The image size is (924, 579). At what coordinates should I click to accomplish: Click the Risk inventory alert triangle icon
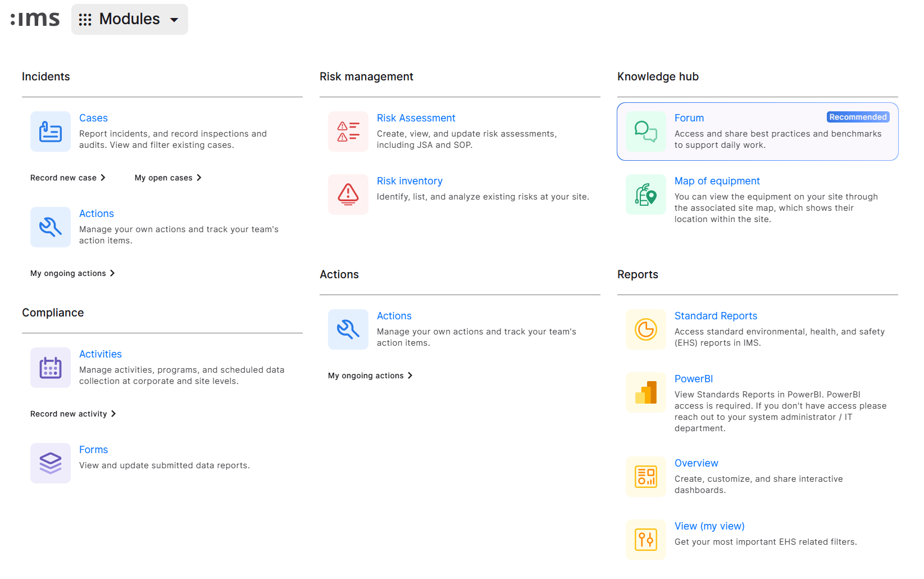(x=348, y=194)
